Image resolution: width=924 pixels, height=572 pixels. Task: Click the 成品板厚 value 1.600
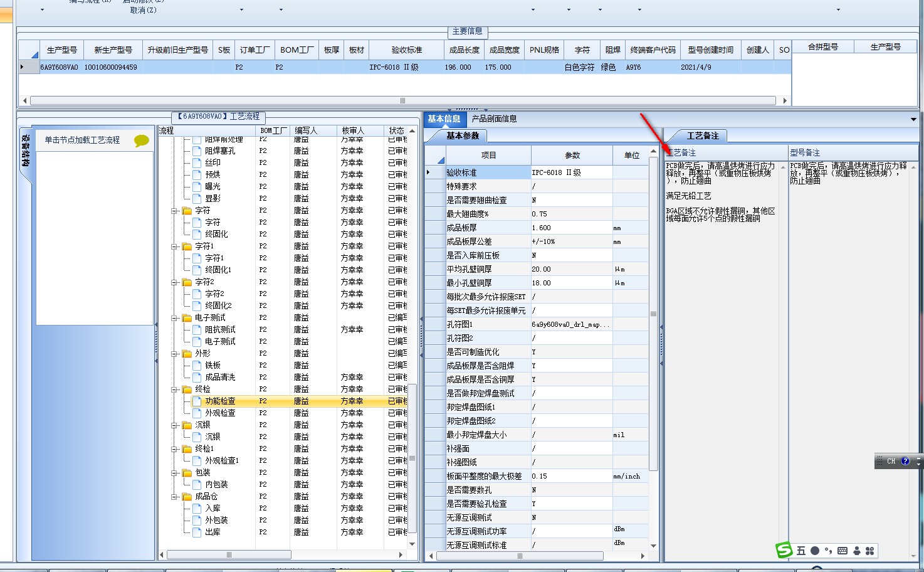571,228
